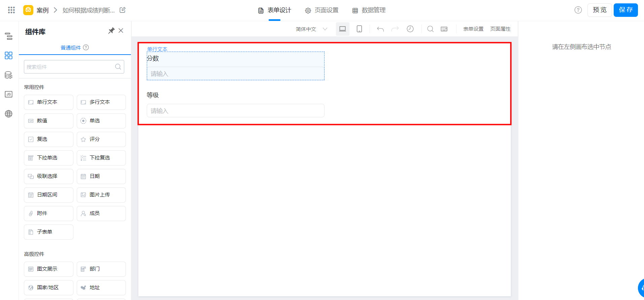Screen dimensions: 644x300
Task: Click the yellow app logo icon
Action: tap(28, 10)
